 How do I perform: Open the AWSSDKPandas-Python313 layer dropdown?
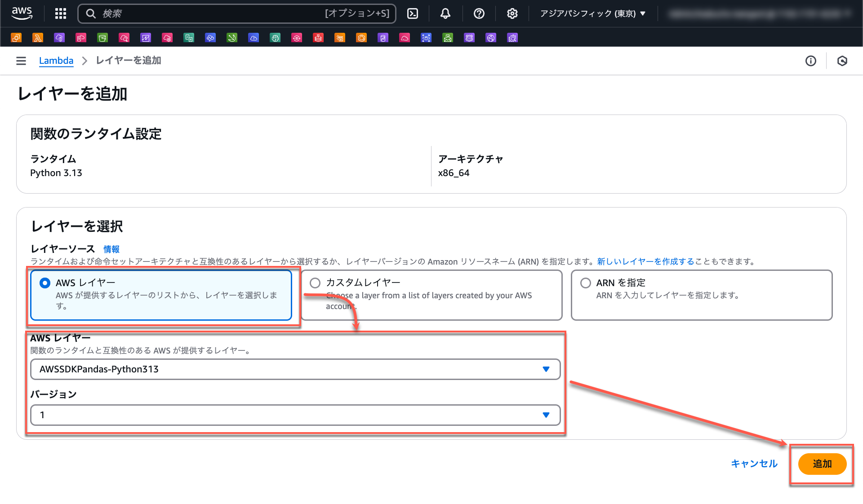click(x=295, y=369)
